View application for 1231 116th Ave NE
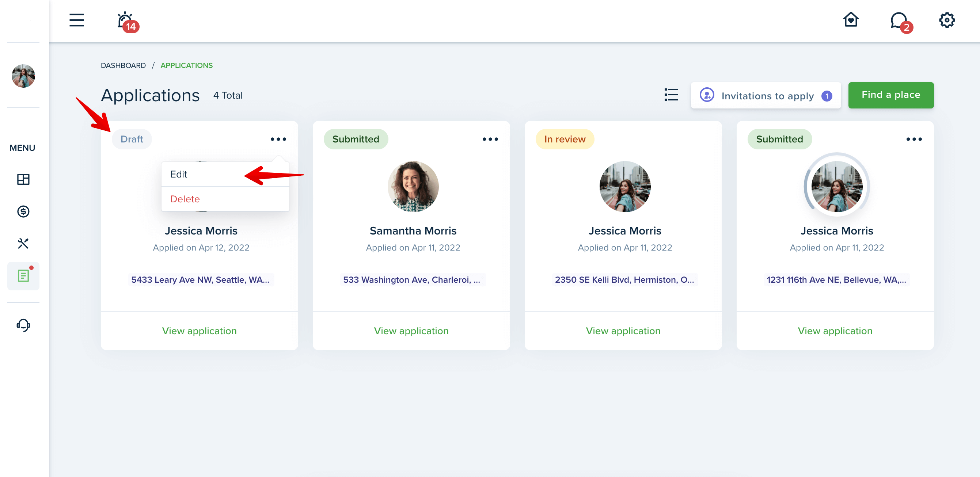This screenshot has height=477, width=980. coord(835,331)
